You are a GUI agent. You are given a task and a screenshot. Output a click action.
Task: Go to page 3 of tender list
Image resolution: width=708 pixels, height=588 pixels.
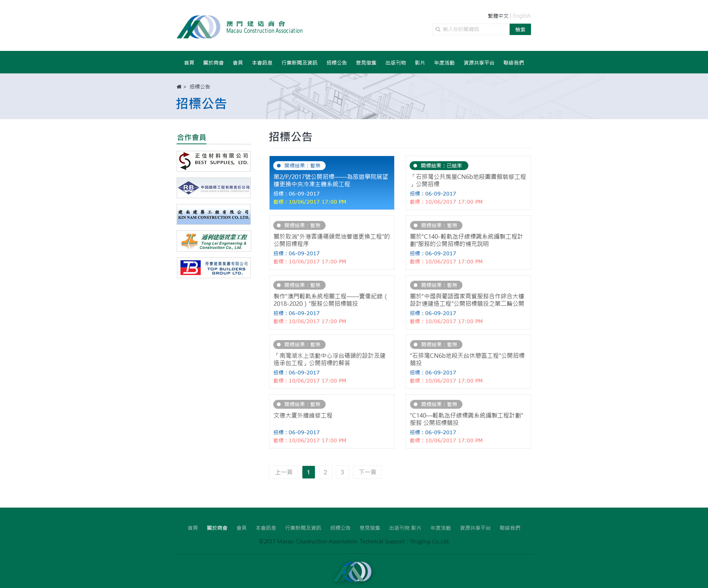click(342, 472)
